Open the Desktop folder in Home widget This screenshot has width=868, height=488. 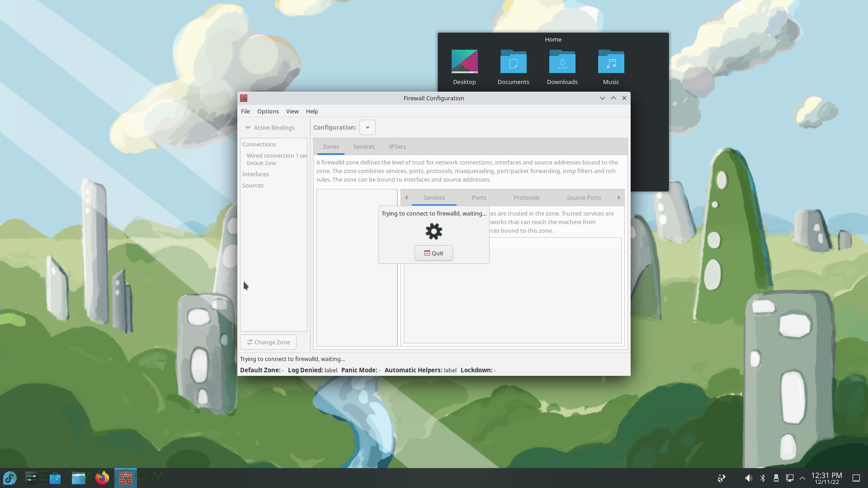pyautogui.click(x=464, y=67)
